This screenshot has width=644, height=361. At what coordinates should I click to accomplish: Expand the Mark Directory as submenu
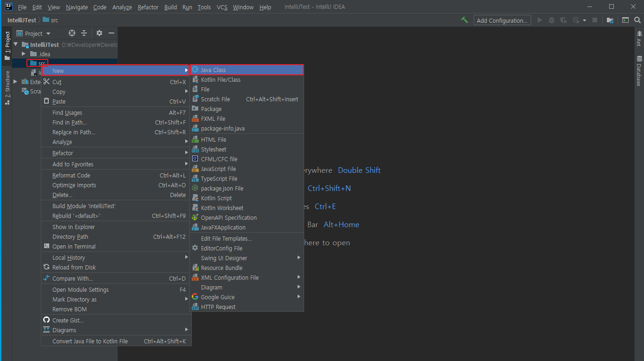click(x=115, y=299)
